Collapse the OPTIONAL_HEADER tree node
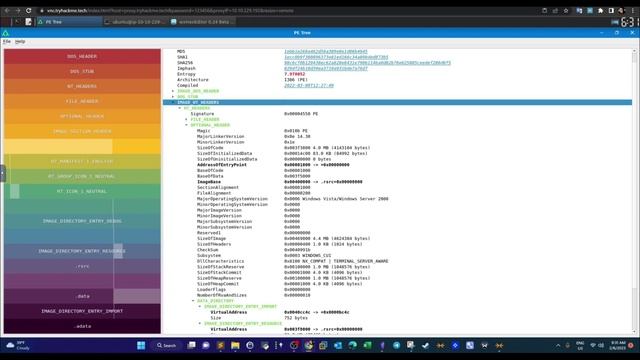The image size is (640, 360). (187, 125)
